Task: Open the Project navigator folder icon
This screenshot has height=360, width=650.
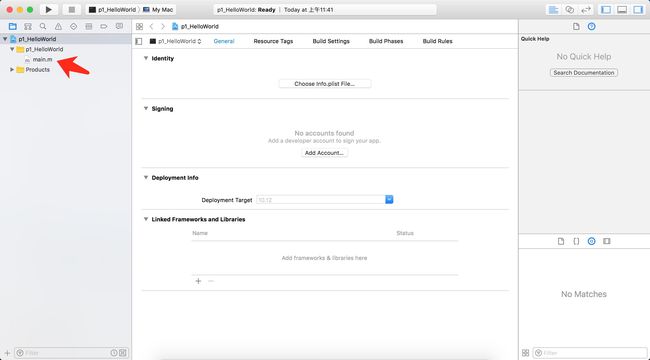Action: (x=13, y=27)
